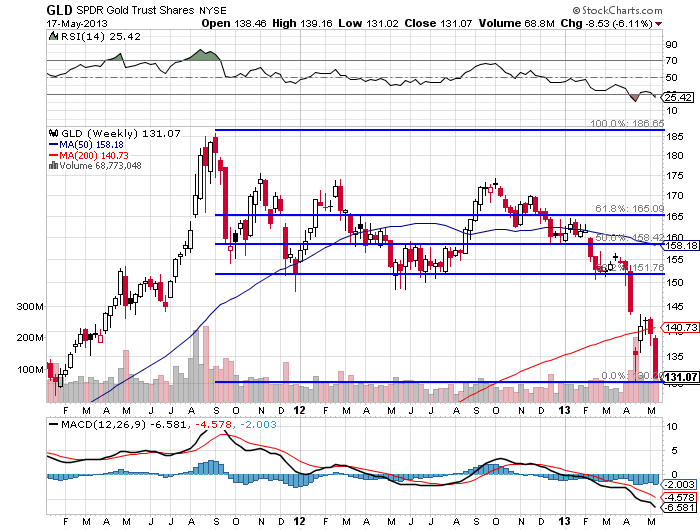Click the Open 138.46 value

pos(233,23)
